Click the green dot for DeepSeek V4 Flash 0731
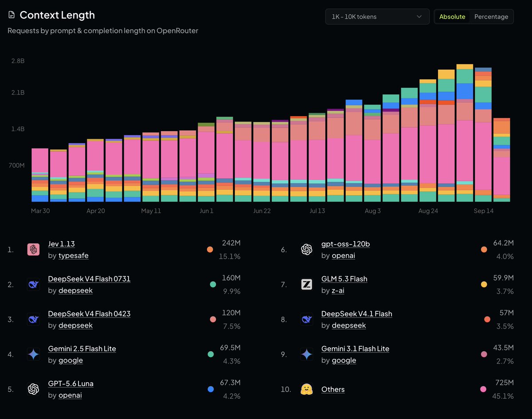532x419 pixels. [213, 284]
